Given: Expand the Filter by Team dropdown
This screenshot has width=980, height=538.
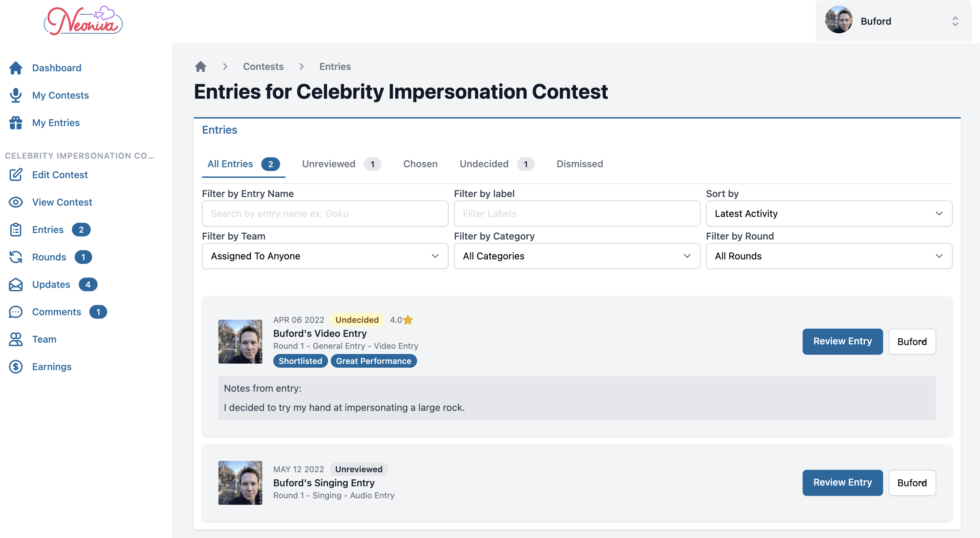Looking at the screenshot, I should click(324, 256).
